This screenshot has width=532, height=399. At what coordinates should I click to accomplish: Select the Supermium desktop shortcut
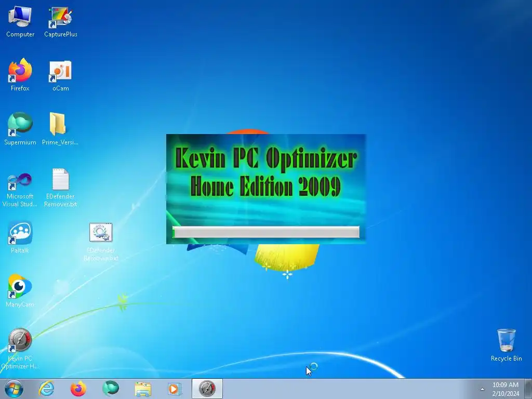(20, 129)
